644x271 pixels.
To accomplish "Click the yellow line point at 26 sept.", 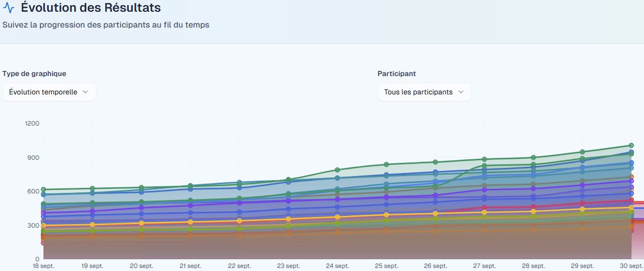I will (x=435, y=213).
